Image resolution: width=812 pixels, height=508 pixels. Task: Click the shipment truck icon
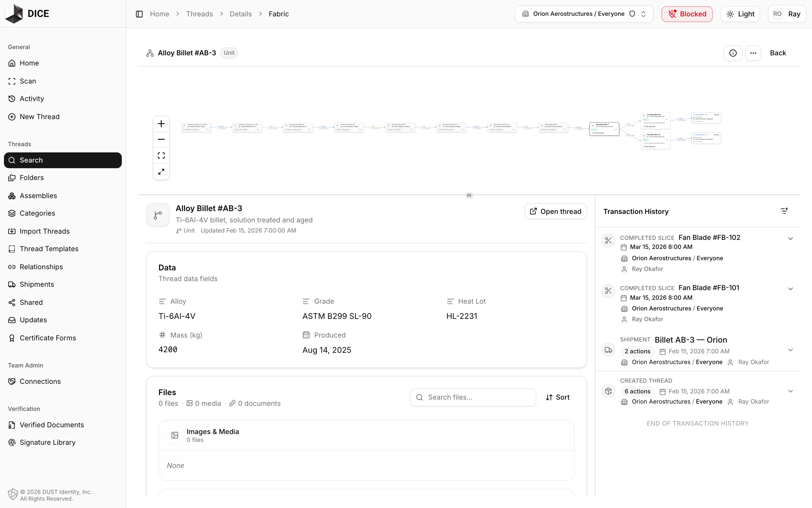608,350
